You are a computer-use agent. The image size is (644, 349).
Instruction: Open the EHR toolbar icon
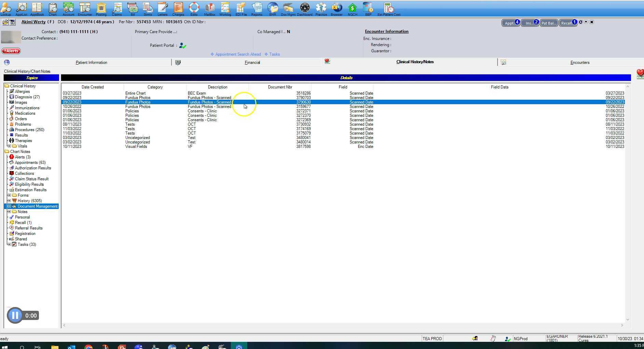coord(272,9)
